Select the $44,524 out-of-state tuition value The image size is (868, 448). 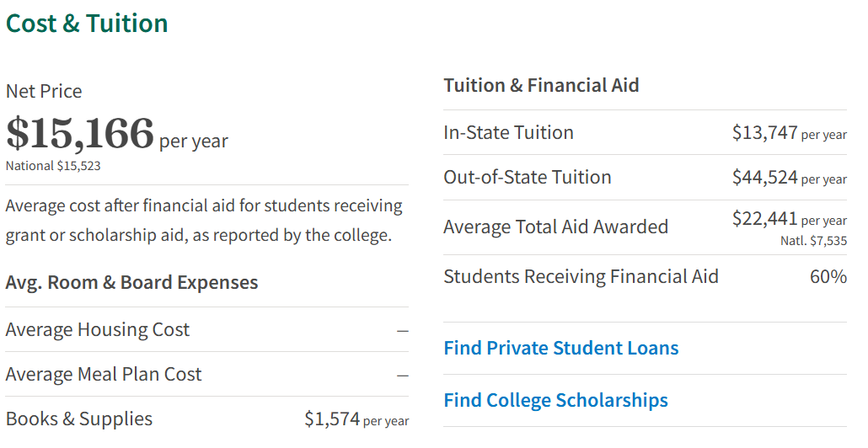point(764,178)
